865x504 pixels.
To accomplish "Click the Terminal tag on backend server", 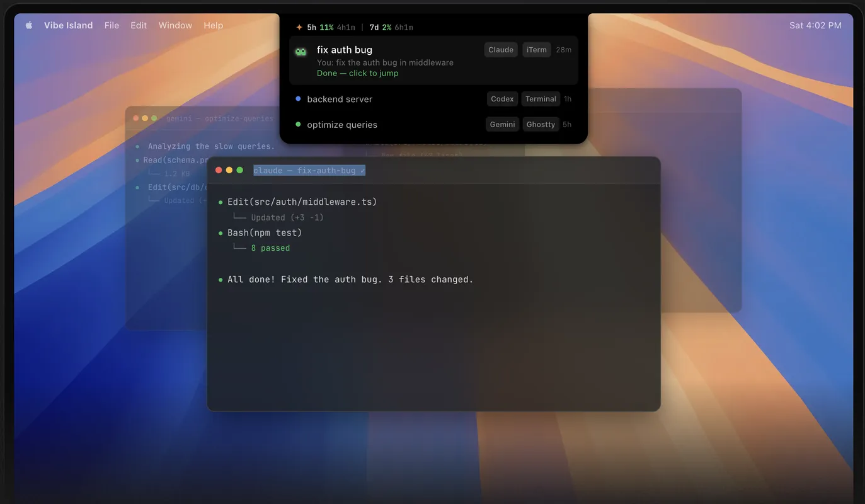I will (541, 99).
